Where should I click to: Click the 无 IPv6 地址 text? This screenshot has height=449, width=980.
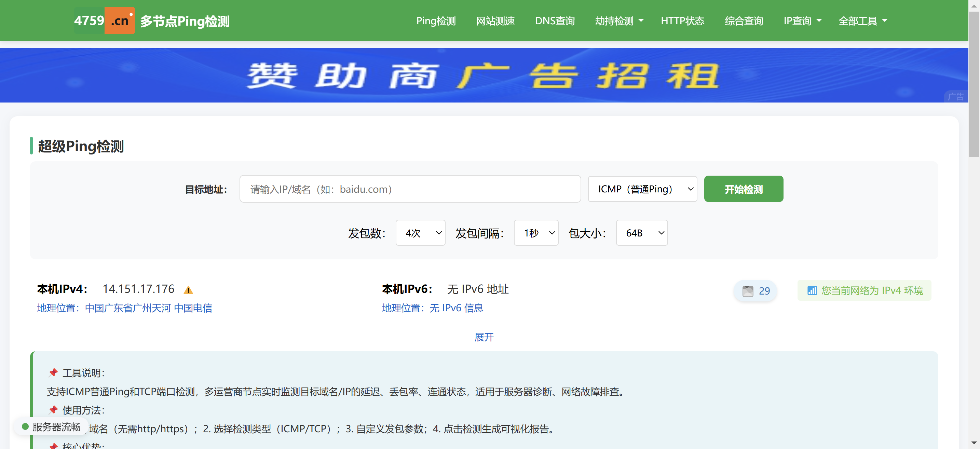pos(478,289)
